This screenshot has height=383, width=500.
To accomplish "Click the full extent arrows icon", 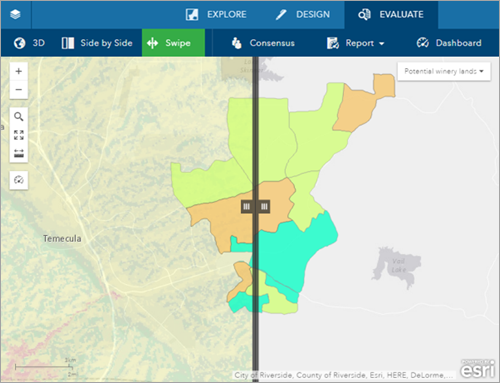I will (19, 135).
